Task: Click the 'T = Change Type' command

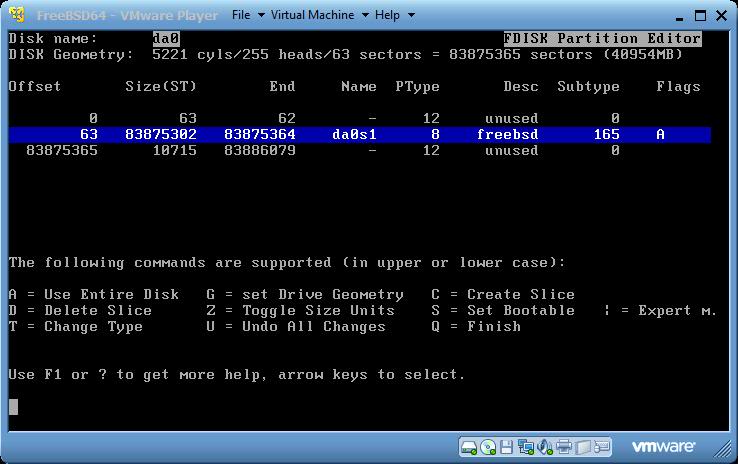Action: coord(75,327)
